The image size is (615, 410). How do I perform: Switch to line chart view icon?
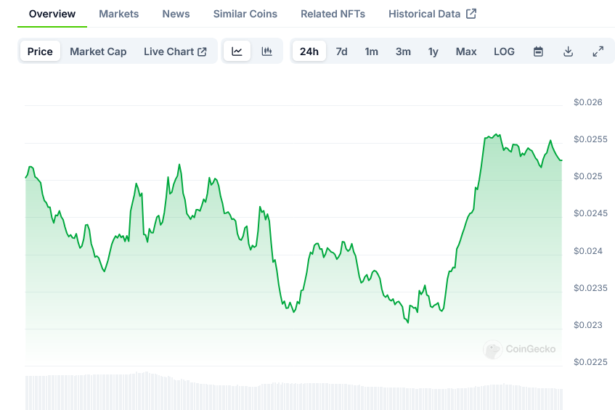(237, 51)
